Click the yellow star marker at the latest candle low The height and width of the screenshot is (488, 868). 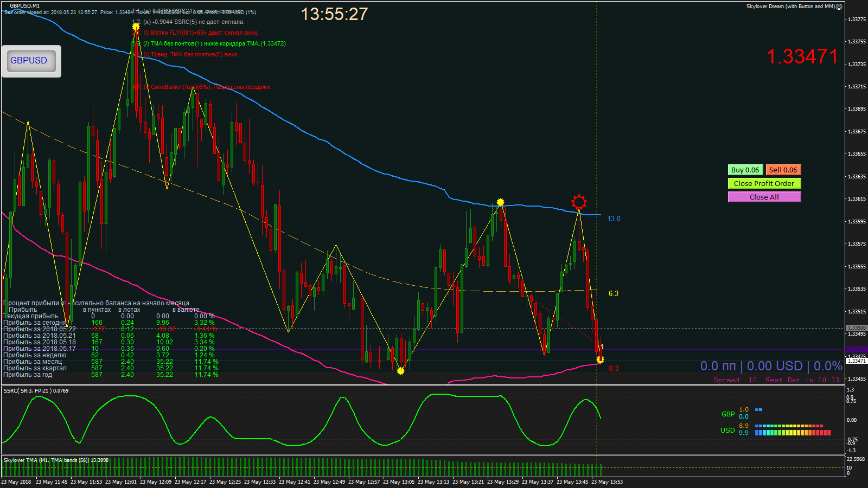pos(600,359)
